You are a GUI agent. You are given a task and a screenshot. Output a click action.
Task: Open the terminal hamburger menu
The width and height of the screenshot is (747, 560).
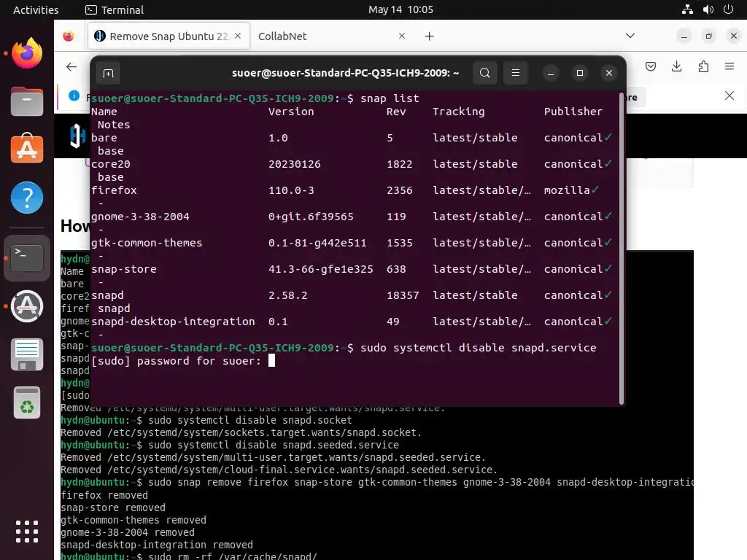516,73
